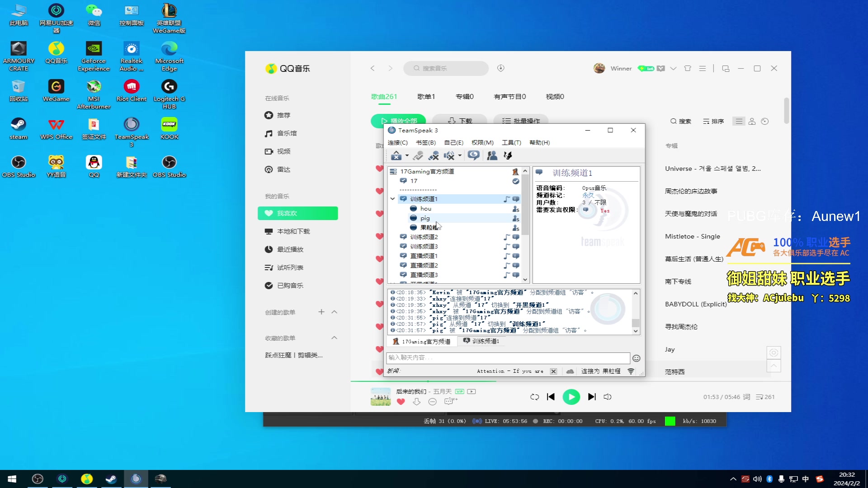Screen dimensions: 868x488
Task: Switch QQ Music to mini mode
Action: tap(726, 69)
